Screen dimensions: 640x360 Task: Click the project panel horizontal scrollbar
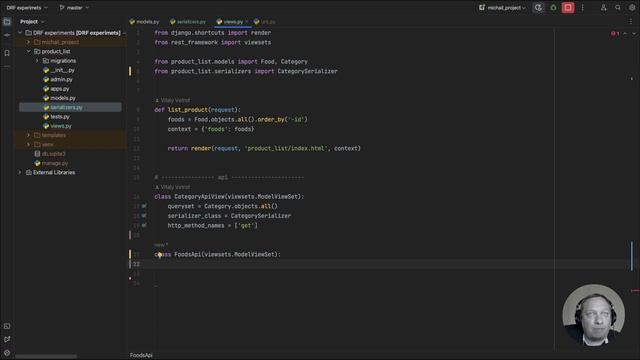click(x=46, y=356)
